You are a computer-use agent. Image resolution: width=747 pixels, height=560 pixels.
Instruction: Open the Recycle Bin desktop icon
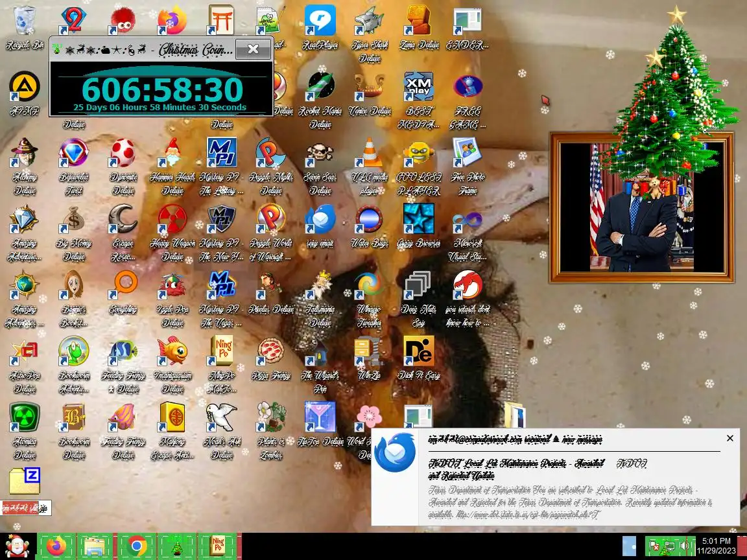[x=24, y=28]
